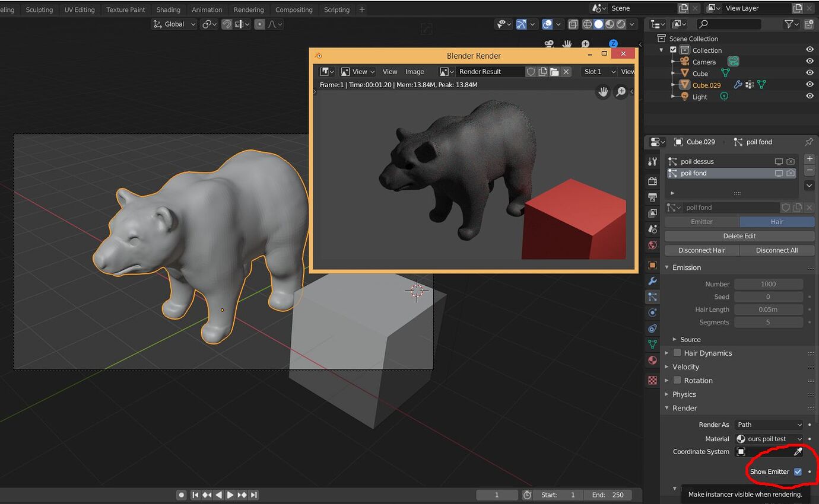
Task: Collapse the Emission panel
Action: point(685,267)
